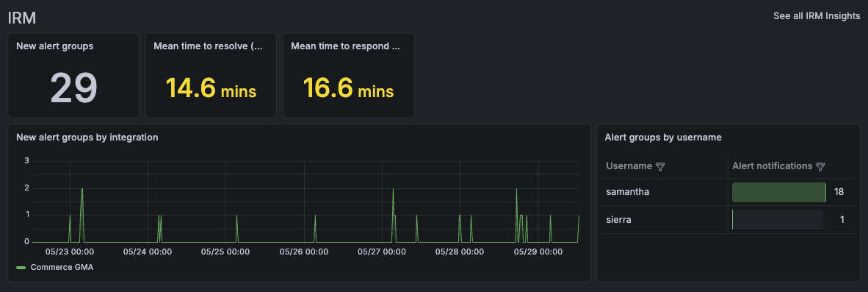
Task: Click the 05/28 00:00 axis label
Action: click(460, 252)
